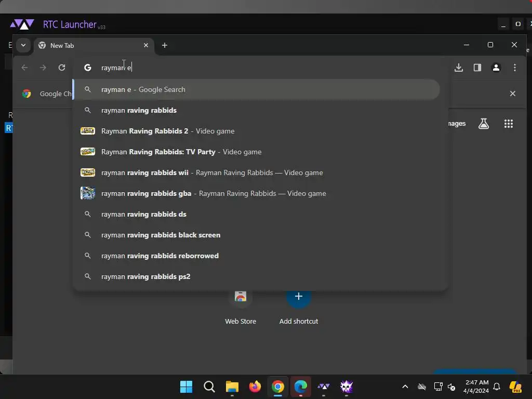This screenshot has width=532, height=399.
Task: Toggle the Chrome side panel icon
Action: [x=477, y=68]
